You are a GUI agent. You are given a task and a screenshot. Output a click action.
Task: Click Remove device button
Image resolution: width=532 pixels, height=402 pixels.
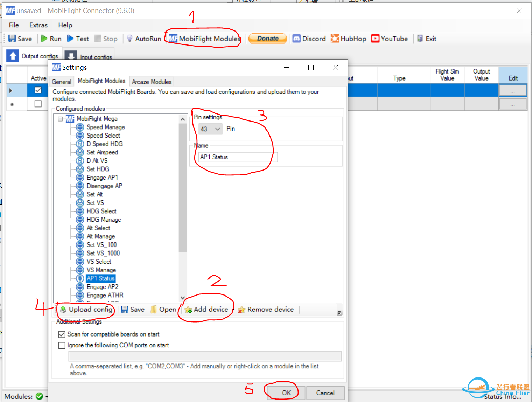(x=266, y=309)
